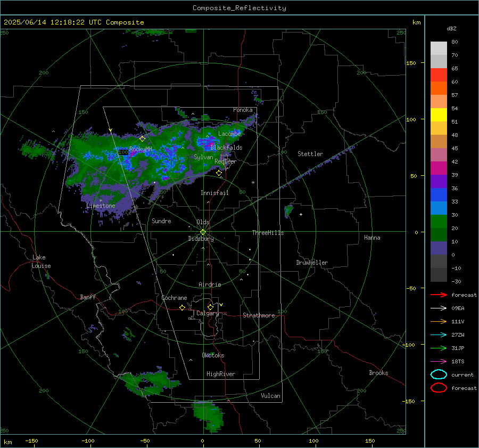
Task: Select the light grey 80 dBZ swatch
Action: tap(439, 48)
